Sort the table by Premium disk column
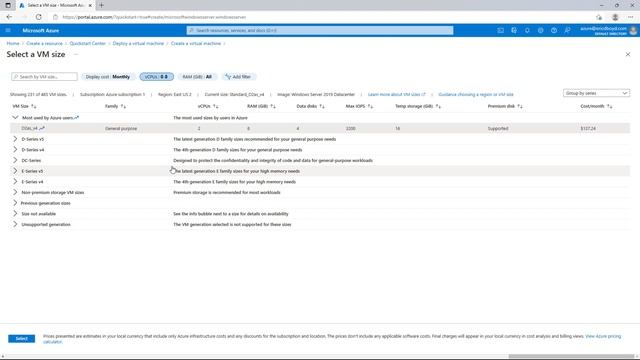Image resolution: width=640 pixels, height=360 pixels. [505, 106]
